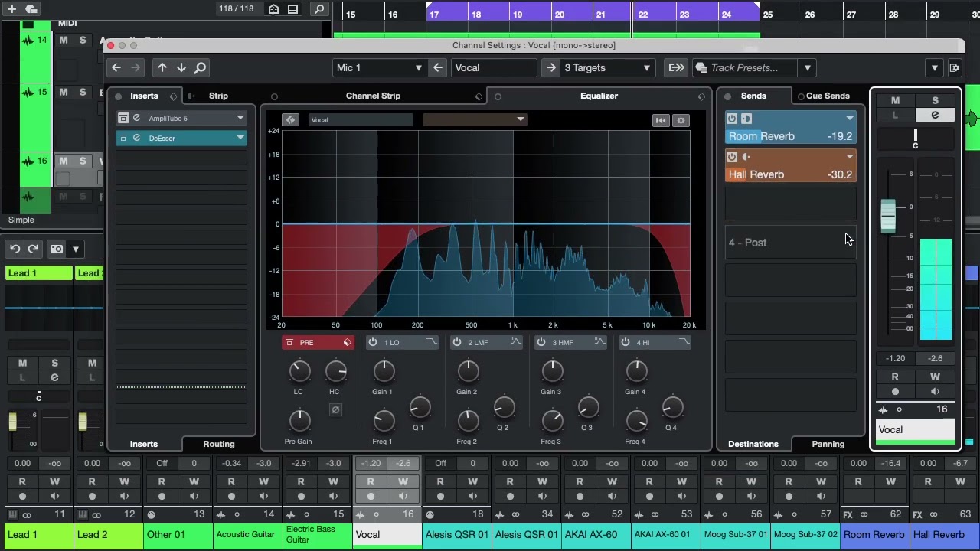Click the EQ compare A/B icon
Viewport: 980px width, 551px height.
point(290,119)
